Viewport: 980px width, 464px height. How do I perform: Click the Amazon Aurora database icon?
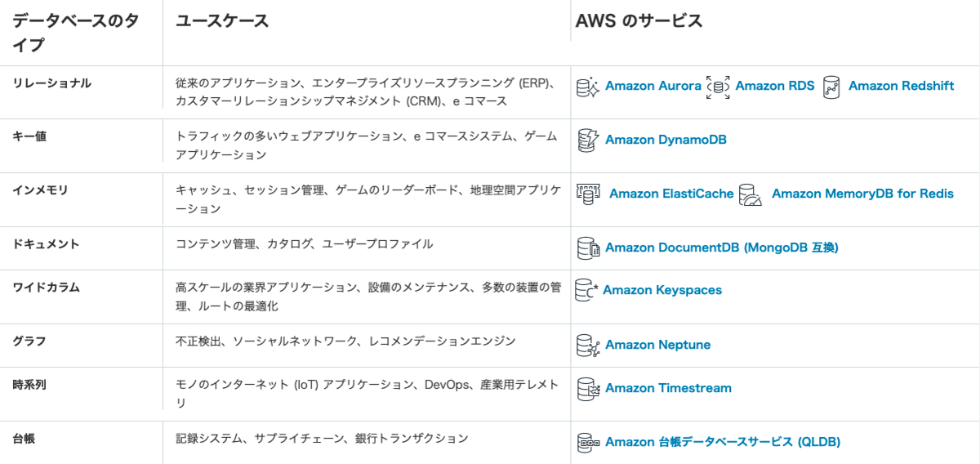(x=588, y=87)
